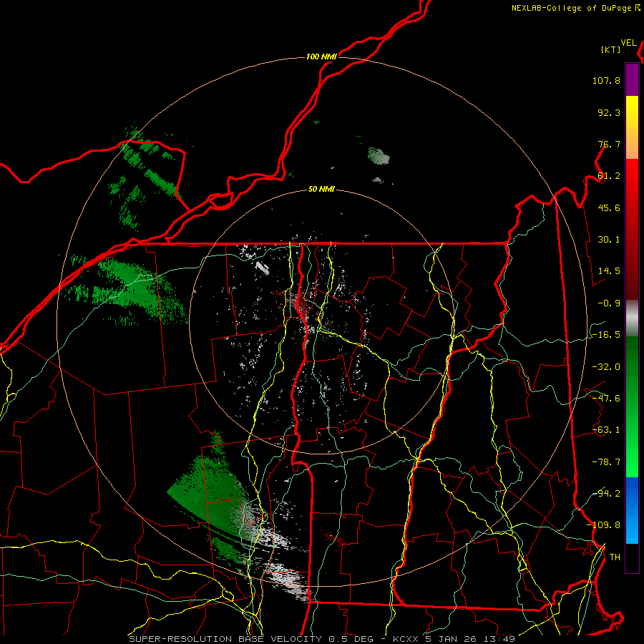644x644 pixels.
Task: Select the 14.5 scale label
Action: (609, 271)
